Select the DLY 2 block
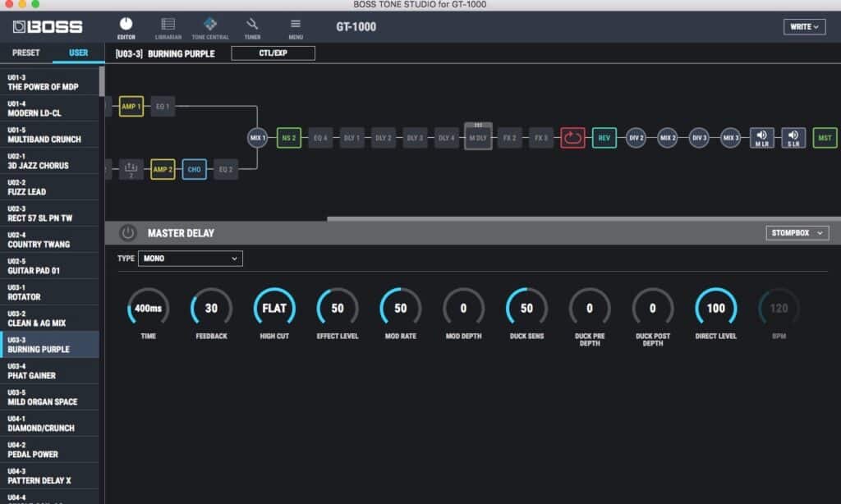841x504 pixels. [384, 138]
